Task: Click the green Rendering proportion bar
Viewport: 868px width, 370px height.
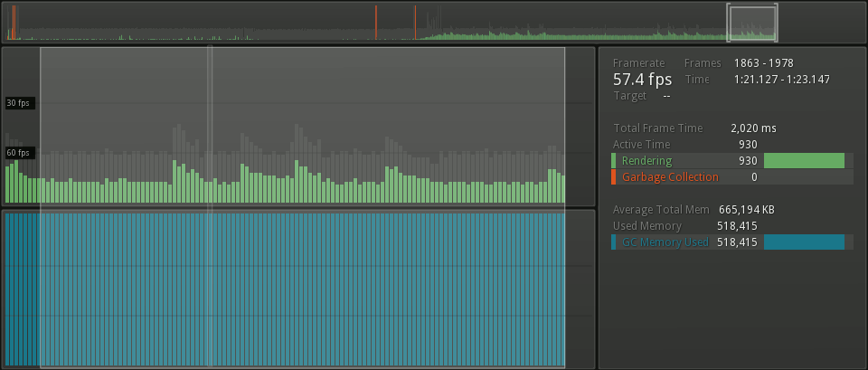Action: 804,161
